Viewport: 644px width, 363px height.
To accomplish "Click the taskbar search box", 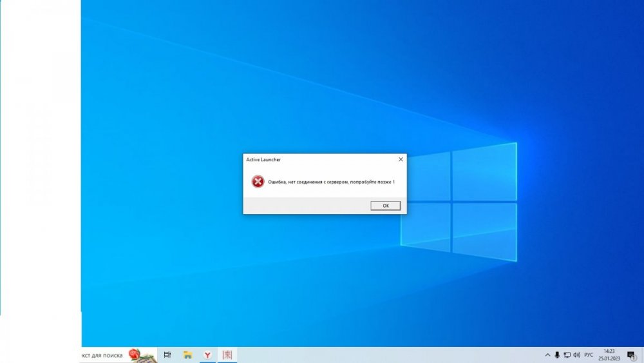I will coord(118,355).
